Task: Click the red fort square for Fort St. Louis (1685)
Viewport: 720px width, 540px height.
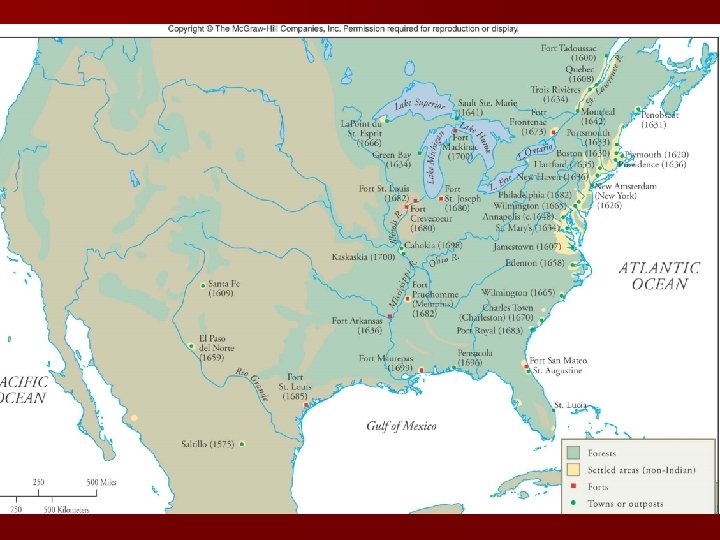Action: [x=306, y=405]
